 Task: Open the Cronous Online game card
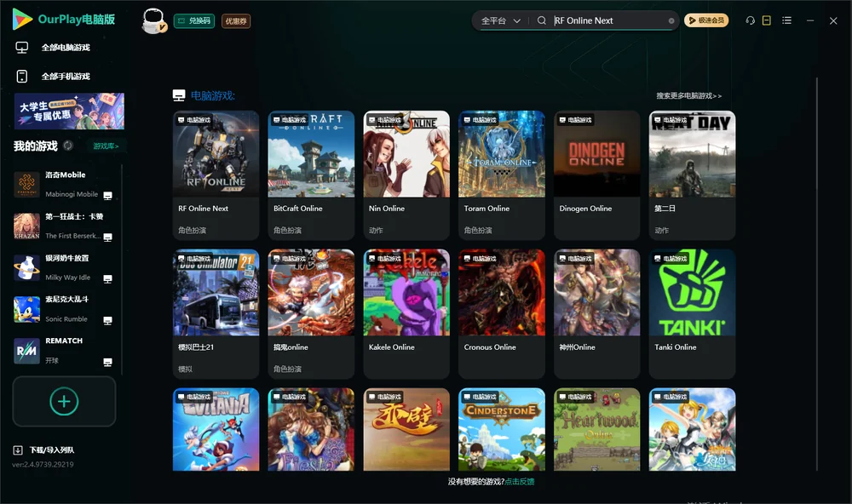pyautogui.click(x=502, y=314)
